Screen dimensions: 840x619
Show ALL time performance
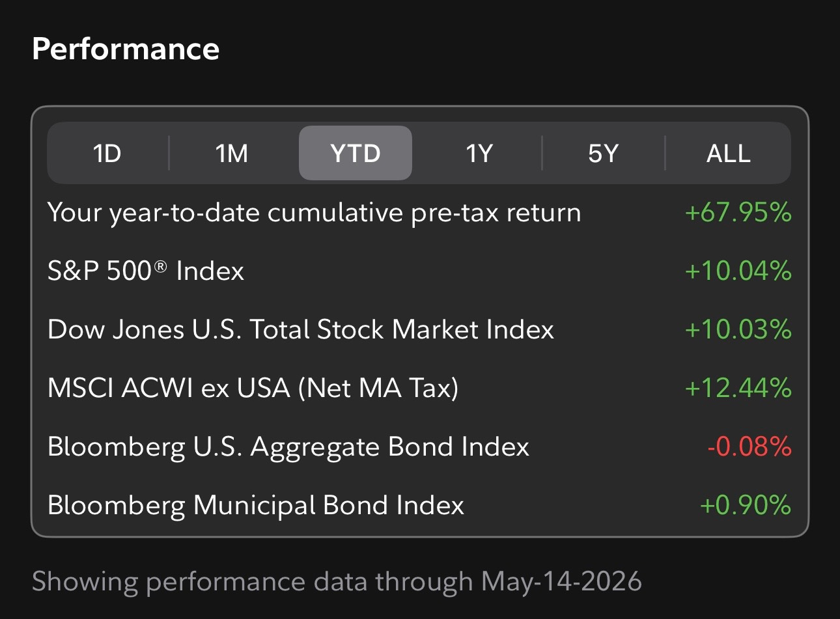[x=729, y=154]
